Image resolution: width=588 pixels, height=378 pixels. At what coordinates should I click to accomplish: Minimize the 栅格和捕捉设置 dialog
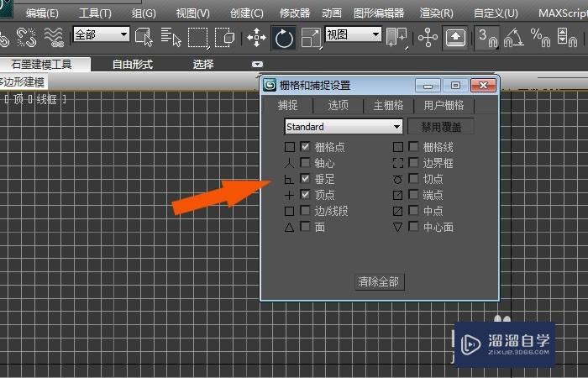428,86
